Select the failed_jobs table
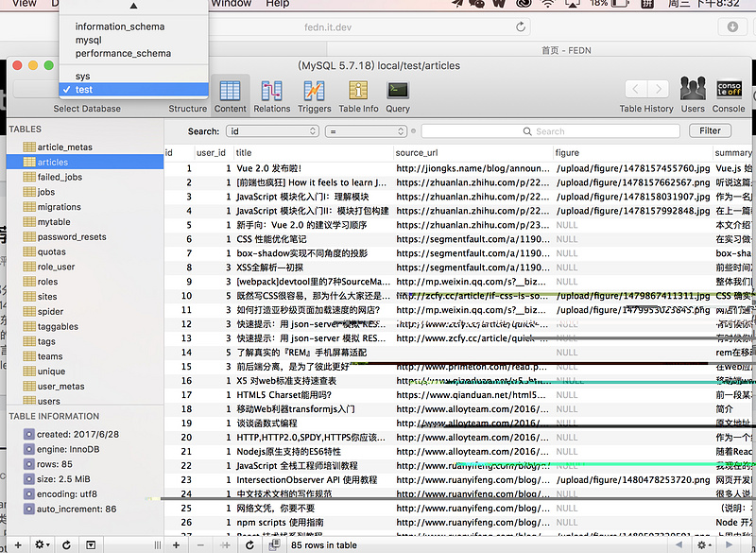 tap(85, 177)
